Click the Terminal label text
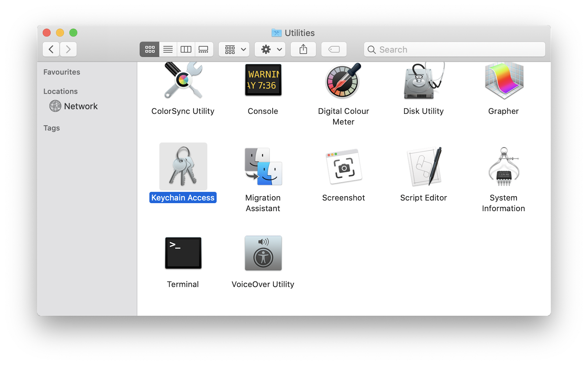The height and width of the screenshot is (365, 588). 183,284
